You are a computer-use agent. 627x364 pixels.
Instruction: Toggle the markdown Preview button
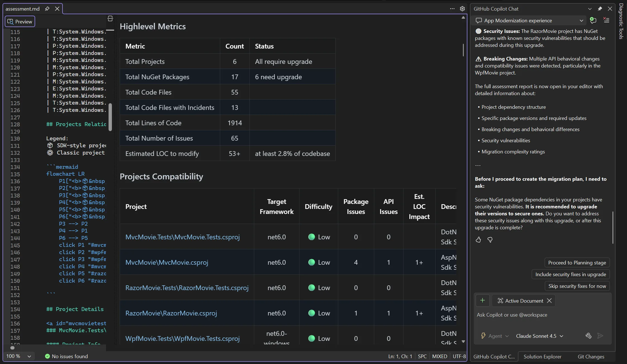(x=20, y=21)
